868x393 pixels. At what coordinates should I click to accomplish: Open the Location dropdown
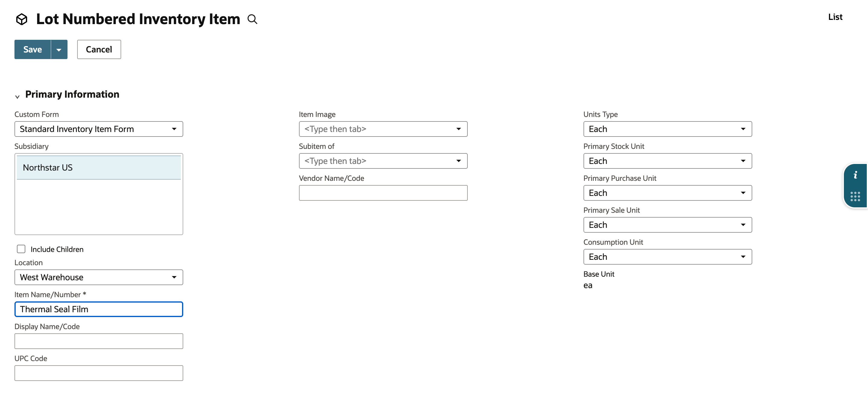point(99,277)
